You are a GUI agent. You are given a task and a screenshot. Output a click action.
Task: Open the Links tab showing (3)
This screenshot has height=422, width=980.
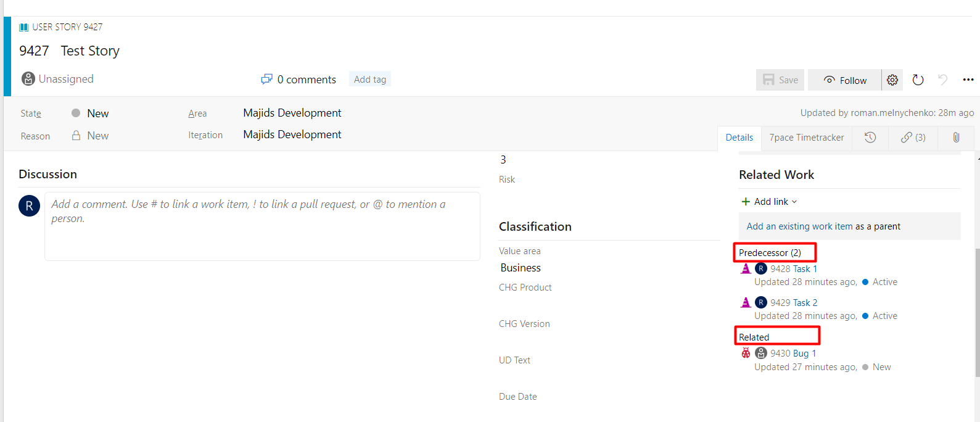click(913, 138)
